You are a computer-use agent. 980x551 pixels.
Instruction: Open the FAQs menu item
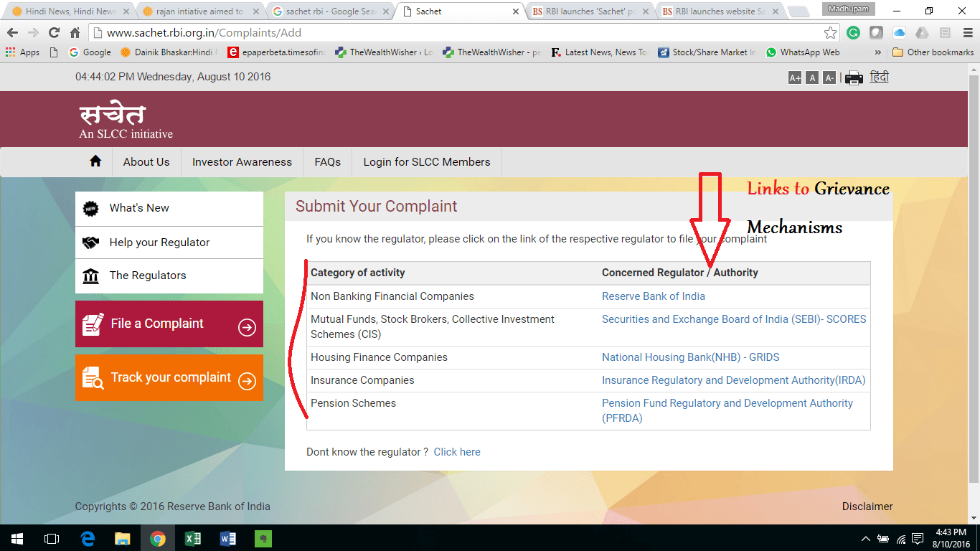(328, 162)
